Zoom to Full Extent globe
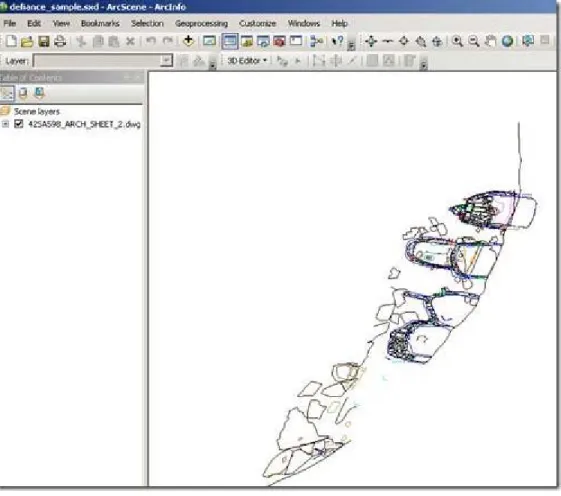The height and width of the screenshot is (496, 561). 507,42
